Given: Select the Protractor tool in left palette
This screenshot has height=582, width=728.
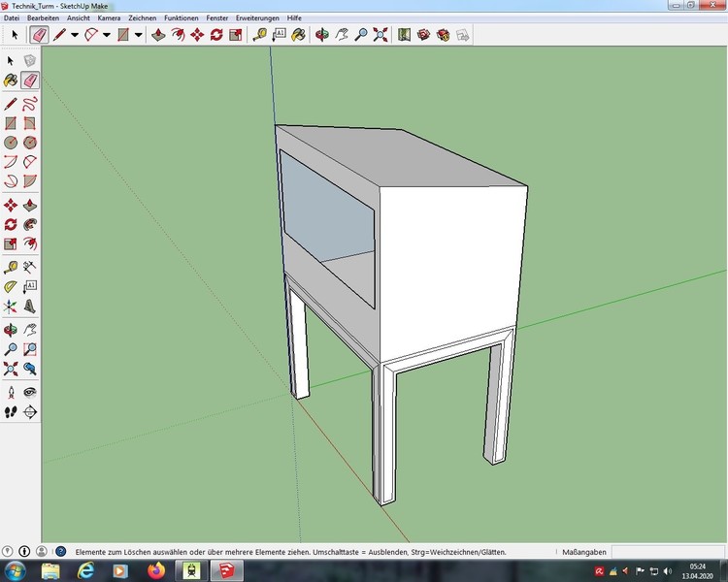Looking at the screenshot, I should [x=11, y=287].
